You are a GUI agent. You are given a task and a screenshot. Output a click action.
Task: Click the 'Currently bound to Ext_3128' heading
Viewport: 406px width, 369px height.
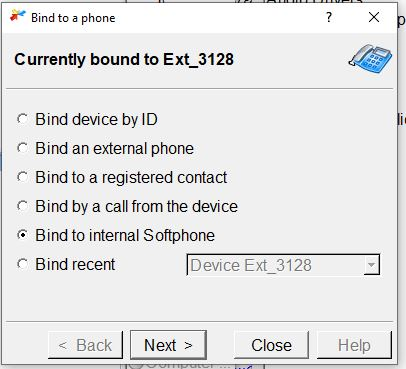pyautogui.click(x=124, y=60)
